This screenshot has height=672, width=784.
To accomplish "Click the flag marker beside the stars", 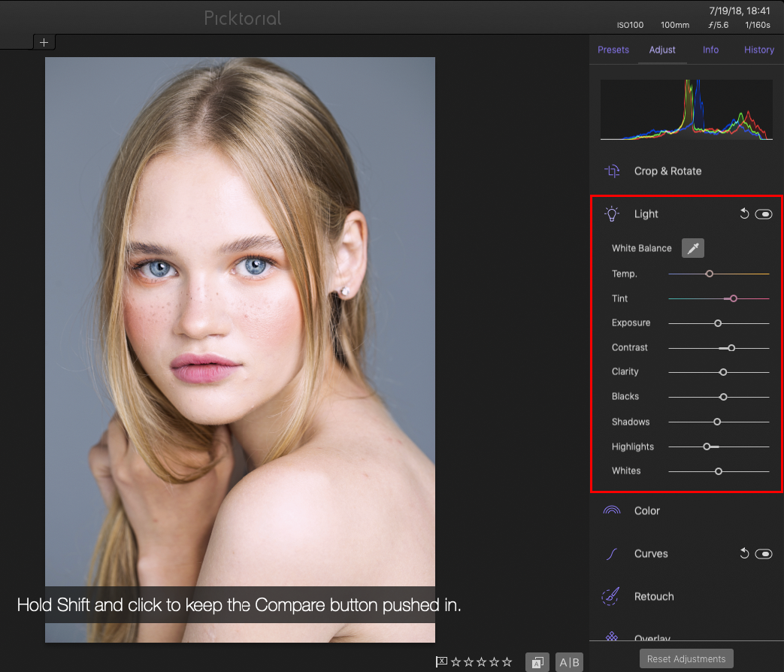I will (x=440, y=661).
